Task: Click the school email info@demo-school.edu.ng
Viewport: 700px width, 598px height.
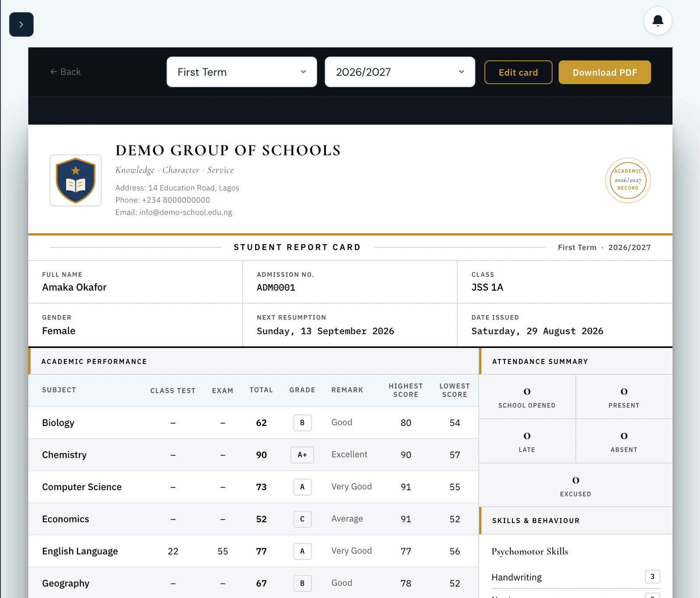Action: (x=185, y=212)
